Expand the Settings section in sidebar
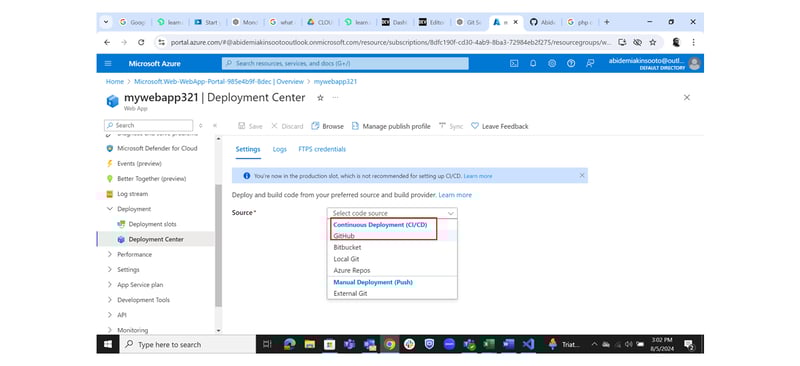 click(x=109, y=270)
